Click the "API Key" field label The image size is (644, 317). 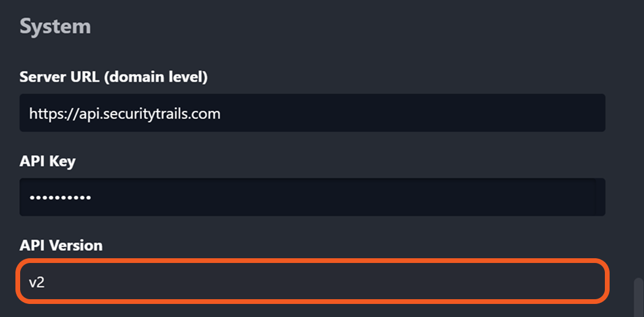(47, 161)
